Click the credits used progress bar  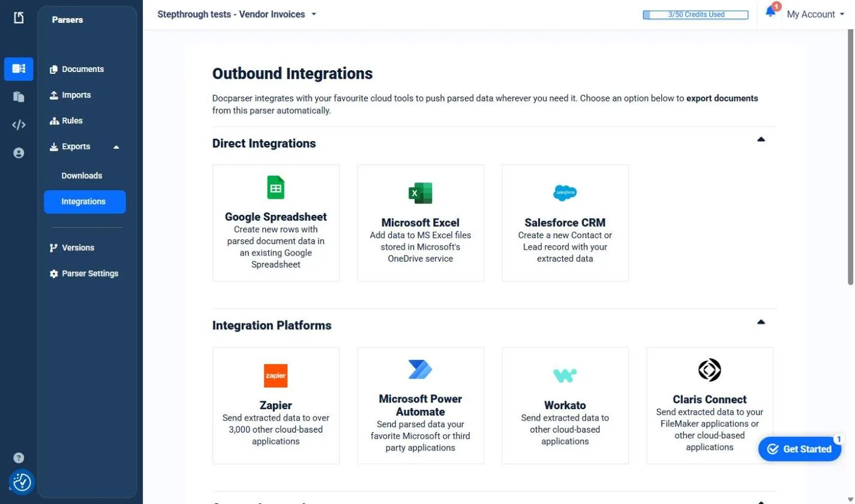click(696, 14)
